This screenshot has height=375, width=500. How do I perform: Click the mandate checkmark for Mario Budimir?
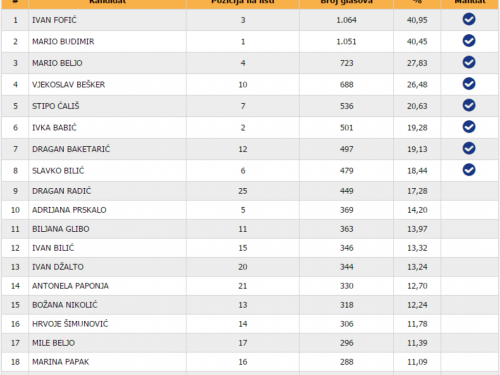pos(469,41)
